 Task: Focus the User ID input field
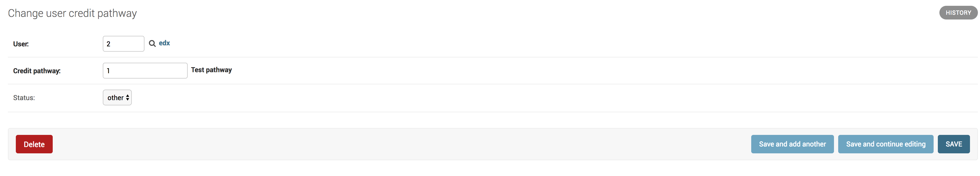pyautogui.click(x=123, y=44)
